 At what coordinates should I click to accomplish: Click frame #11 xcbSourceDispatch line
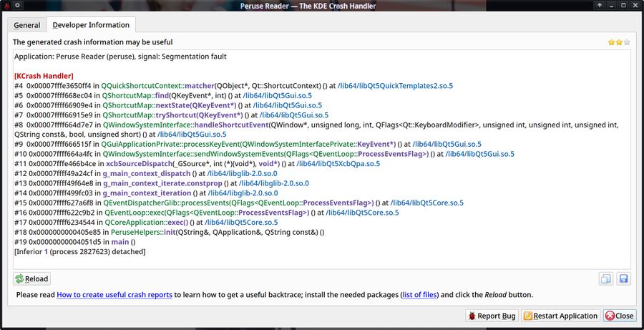click(197, 163)
